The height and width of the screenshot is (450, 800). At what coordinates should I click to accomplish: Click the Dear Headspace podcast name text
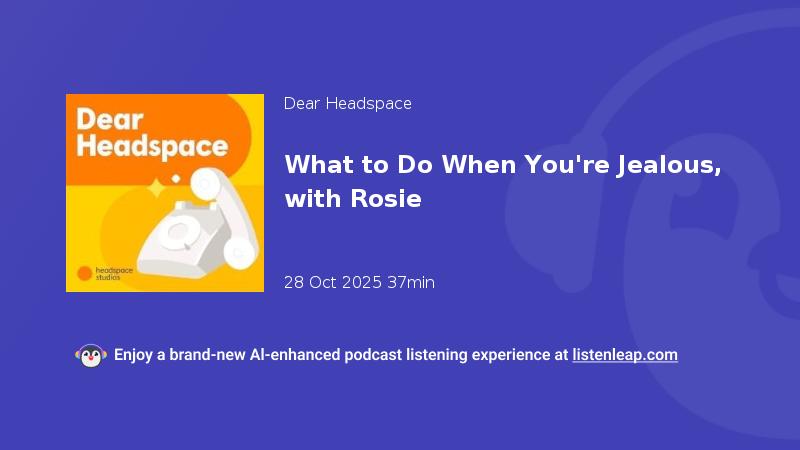tap(347, 104)
